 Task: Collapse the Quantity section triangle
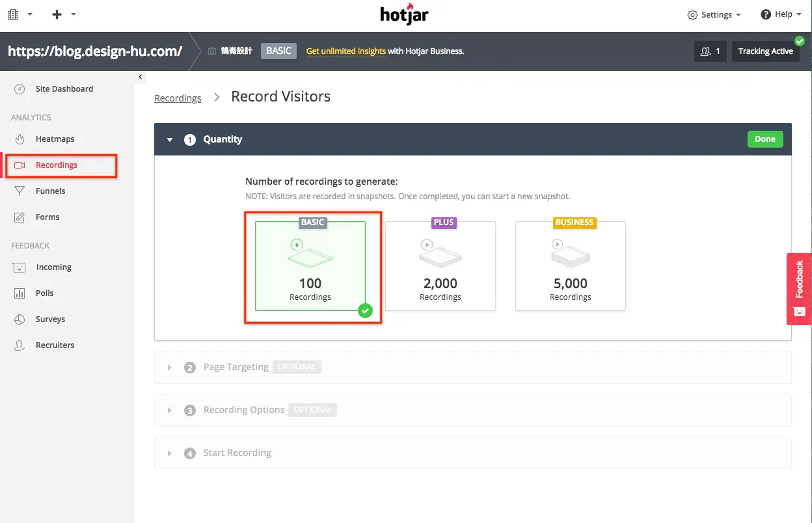[x=170, y=139]
